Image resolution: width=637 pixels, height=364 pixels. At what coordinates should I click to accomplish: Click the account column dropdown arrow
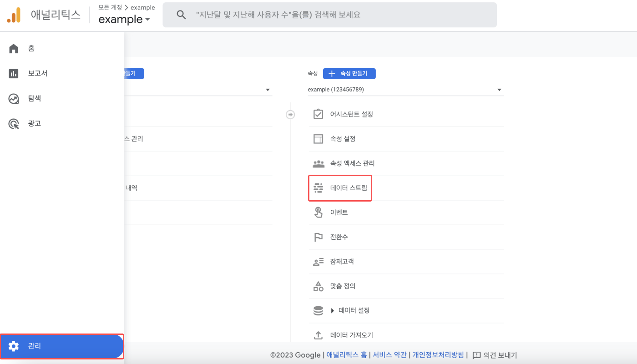click(x=268, y=90)
